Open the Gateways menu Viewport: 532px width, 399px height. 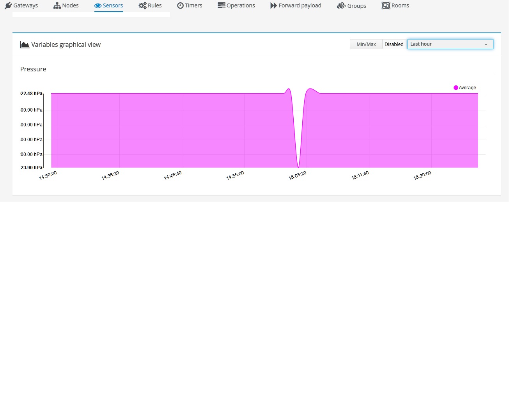point(21,5)
